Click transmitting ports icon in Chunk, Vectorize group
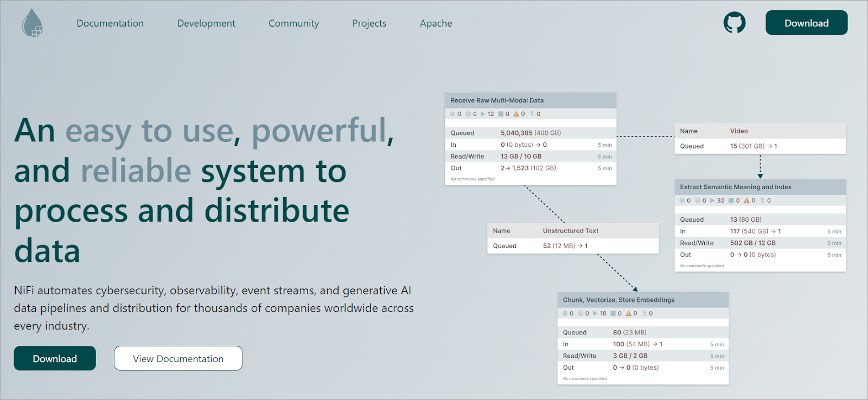 click(x=565, y=313)
